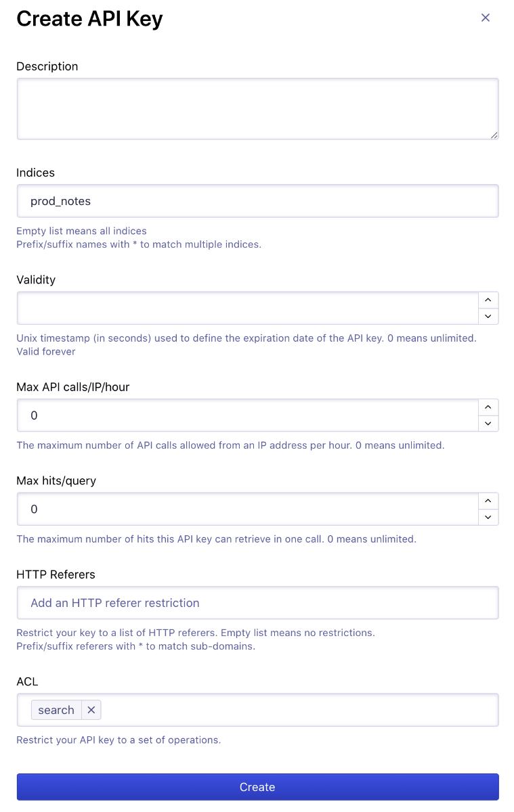Click the Max API calls/IP/hour input field
The image size is (514, 812).
coord(248,415)
